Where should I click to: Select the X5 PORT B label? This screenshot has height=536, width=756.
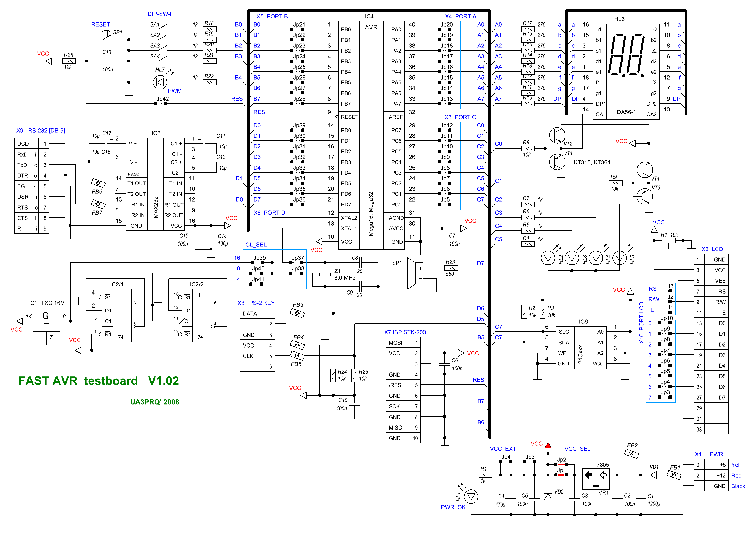click(272, 16)
